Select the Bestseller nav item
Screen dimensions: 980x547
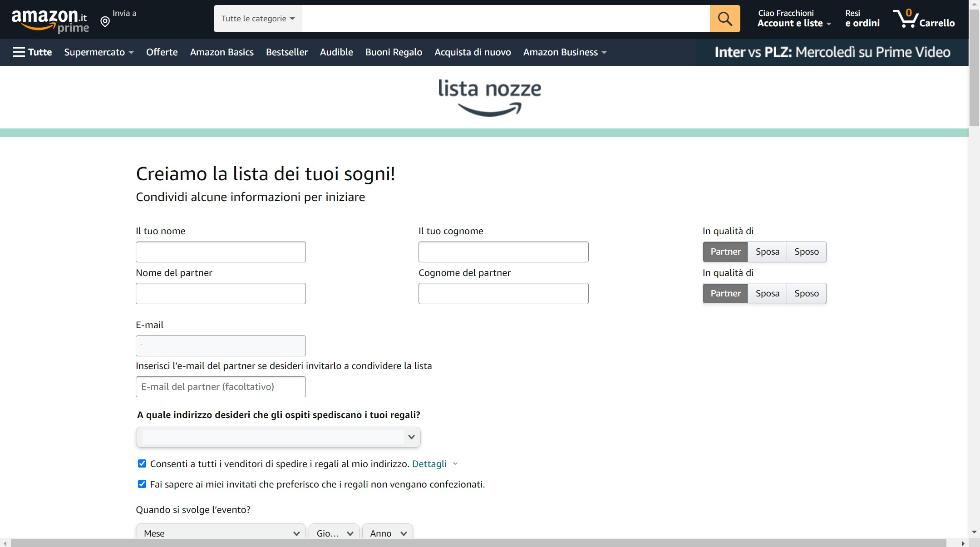tap(287, 52)
